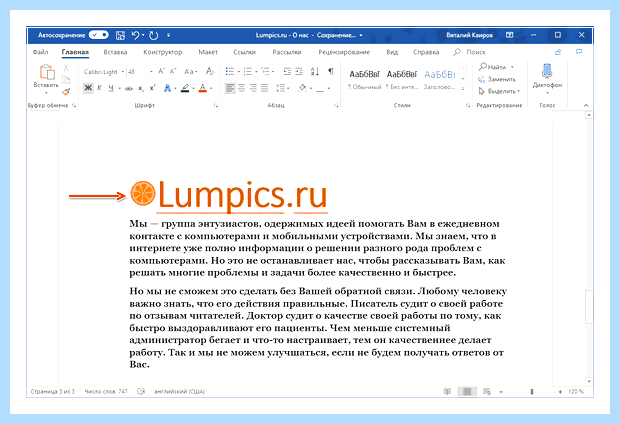620x424 pixels.
Task: Align text right
Action: [x=253, y=88]
